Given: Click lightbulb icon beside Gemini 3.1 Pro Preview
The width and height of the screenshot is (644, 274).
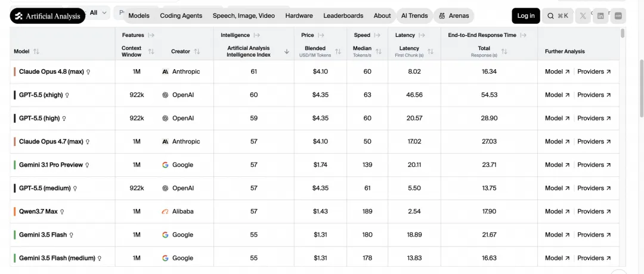Looking at the screenshot, I should [x=87, y=166].
